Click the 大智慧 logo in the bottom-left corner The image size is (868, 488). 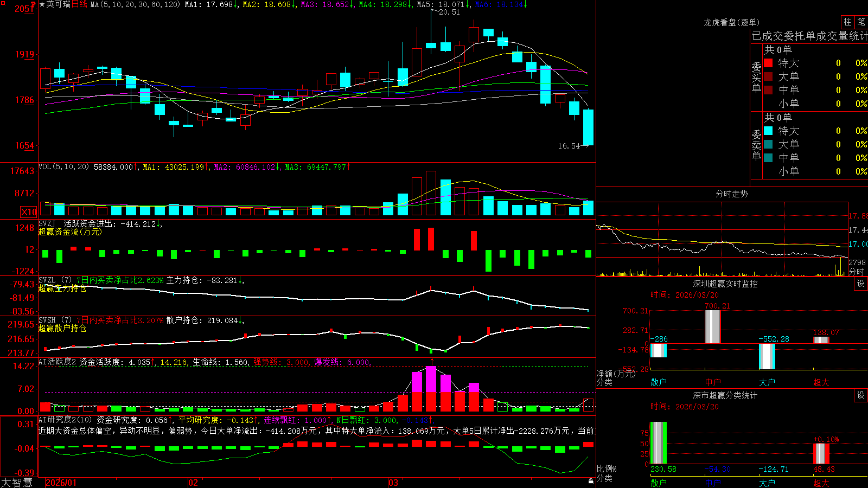(17, 483)
